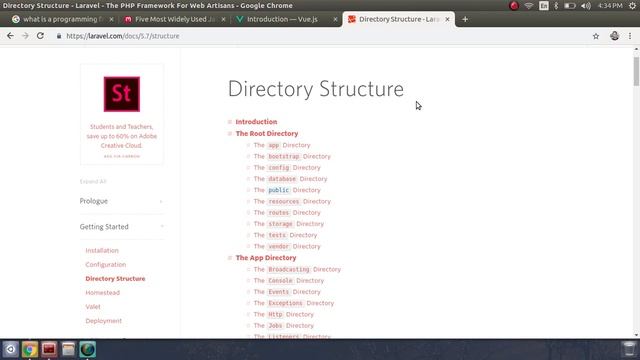
Task: Jump to The vendor Directory entry
Action: point(287,247)
